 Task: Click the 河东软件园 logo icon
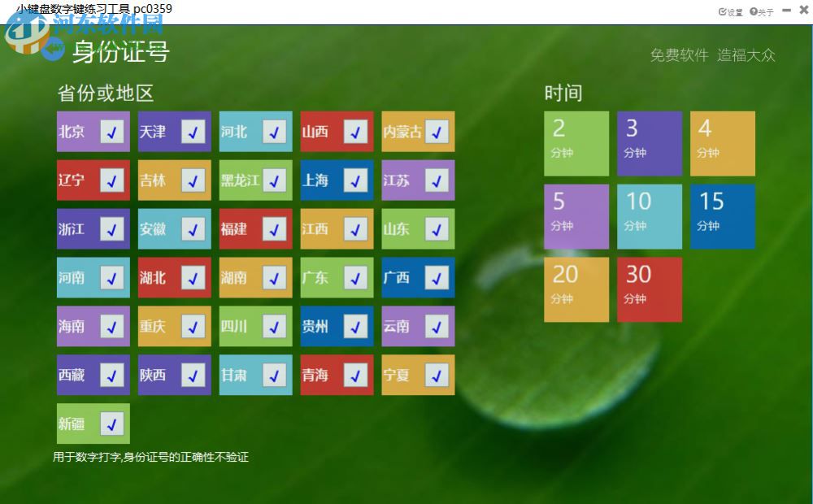click(24, 37)
